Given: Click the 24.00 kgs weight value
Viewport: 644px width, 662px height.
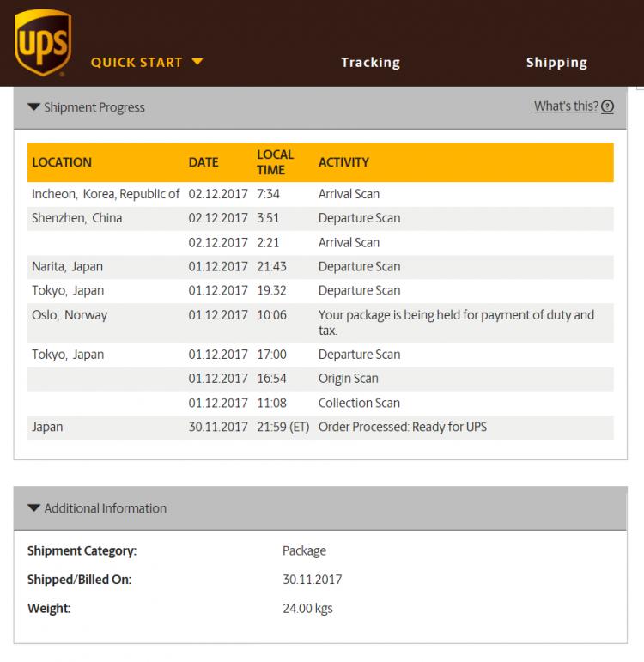Looking at the screenshot, I should pyautogui.click(x=307, y=609).
